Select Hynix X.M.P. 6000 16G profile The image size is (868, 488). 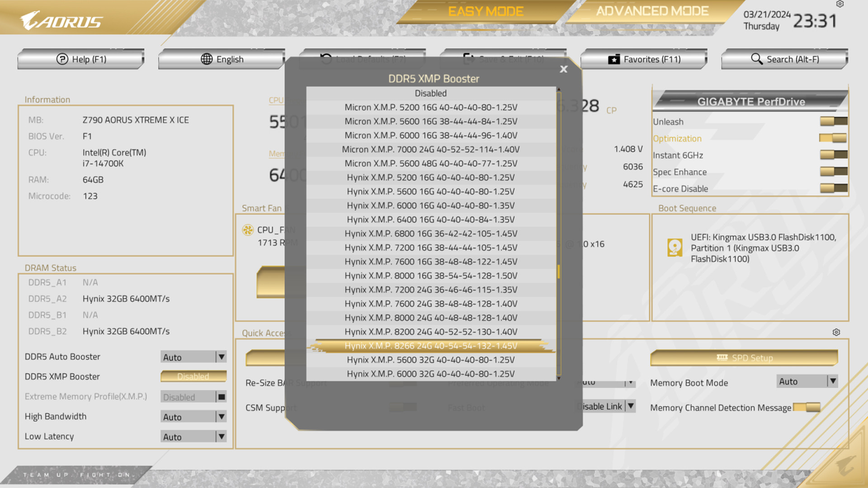click(x=431, y=206)
